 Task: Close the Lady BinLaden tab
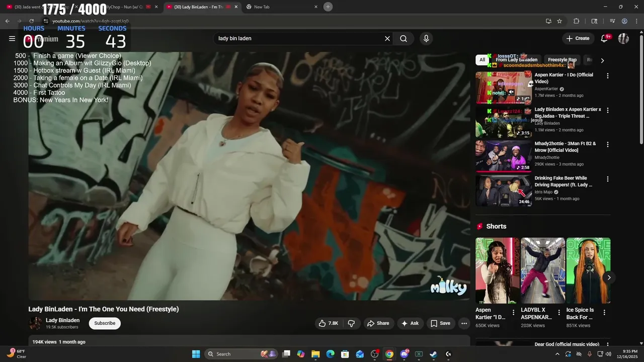click(236, 7)
